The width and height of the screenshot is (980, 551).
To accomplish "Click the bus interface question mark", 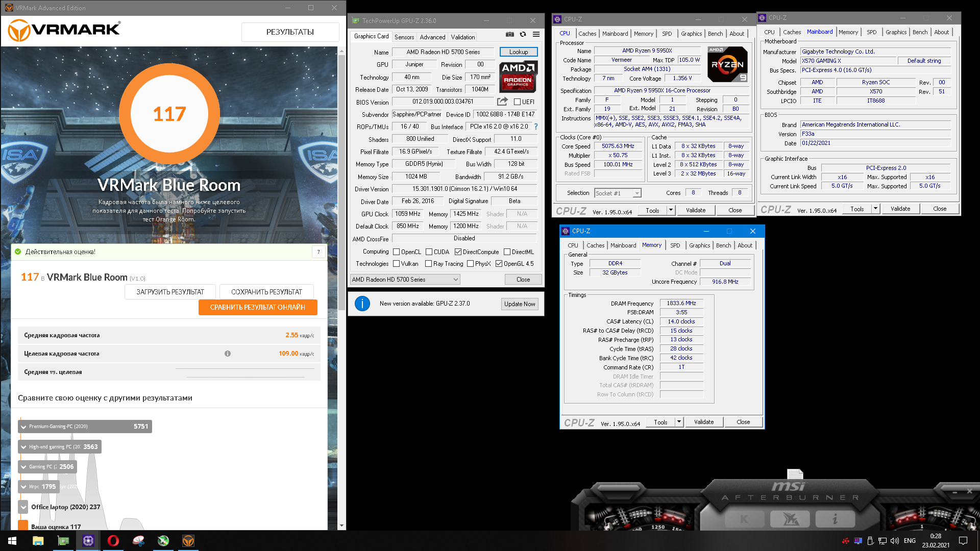I will point(536,127).
